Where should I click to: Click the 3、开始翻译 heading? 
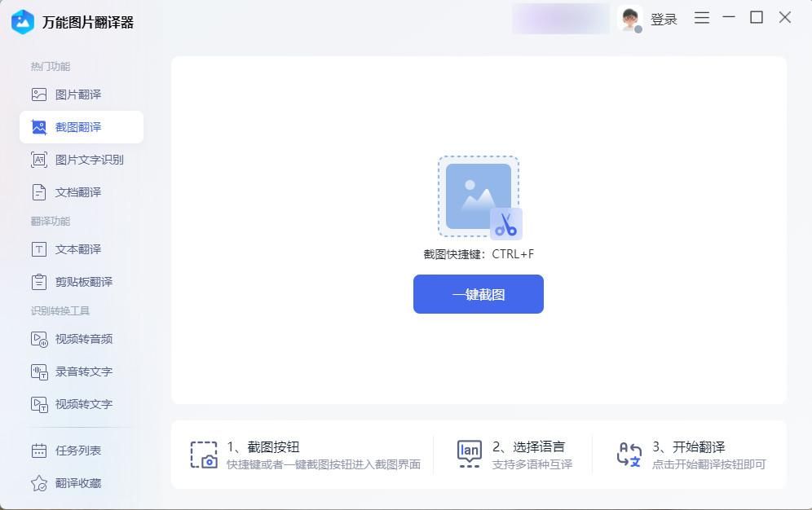[x=689, y=447]
